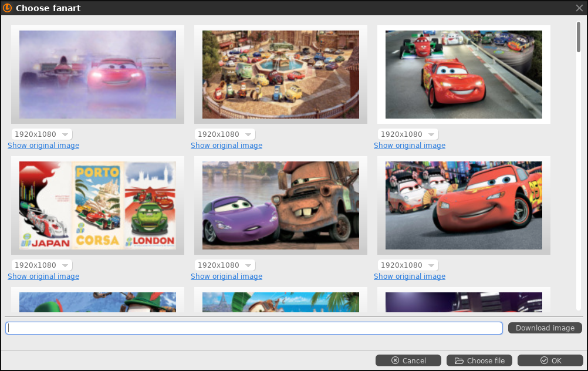The width and height of the screenshot is (588, 371).
Task: Open resolution dropdown under Japan poster image
Action: click(x=42, y=265)
